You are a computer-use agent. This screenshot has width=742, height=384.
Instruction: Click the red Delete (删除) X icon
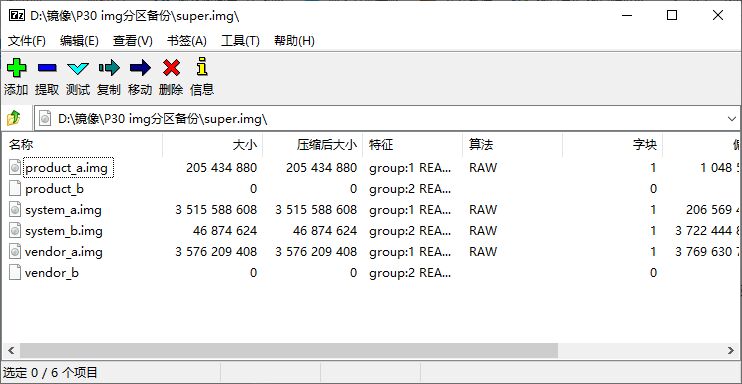pyautogui.click(x=171, y=68)
